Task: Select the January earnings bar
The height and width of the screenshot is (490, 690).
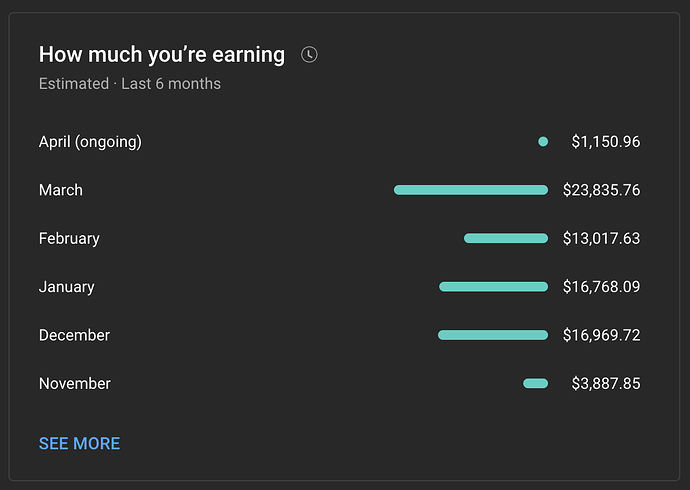Action: click(x=493, y=287)
